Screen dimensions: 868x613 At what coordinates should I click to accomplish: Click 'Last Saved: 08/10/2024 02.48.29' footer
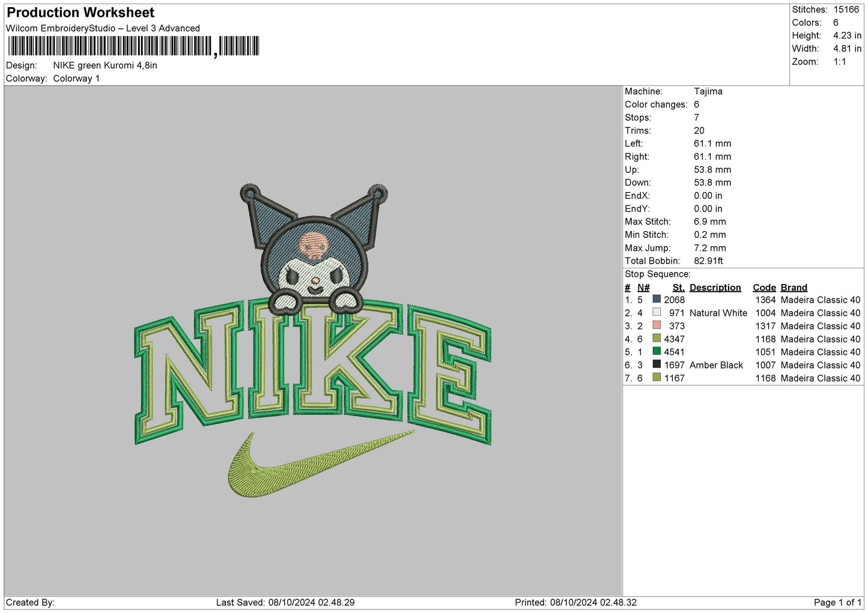[x=285, y=602]
